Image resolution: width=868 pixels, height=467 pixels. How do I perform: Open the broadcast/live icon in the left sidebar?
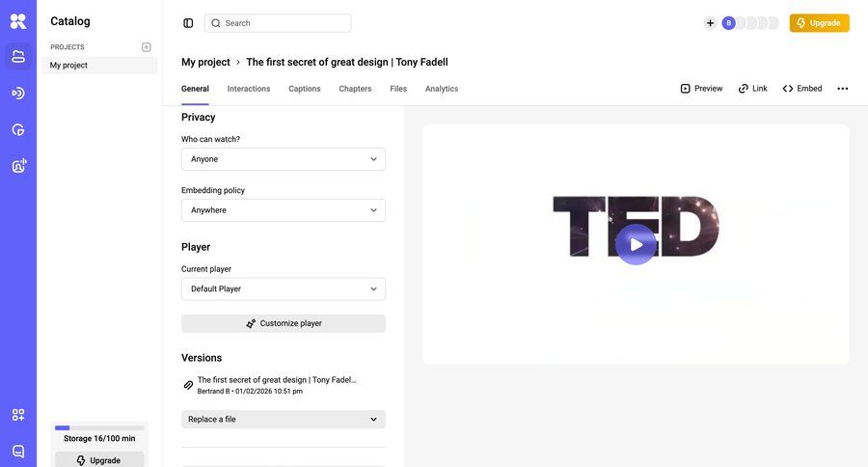(18, 93)
